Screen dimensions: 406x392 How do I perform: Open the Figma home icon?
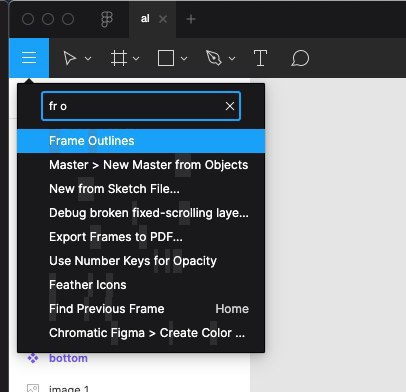107,19
